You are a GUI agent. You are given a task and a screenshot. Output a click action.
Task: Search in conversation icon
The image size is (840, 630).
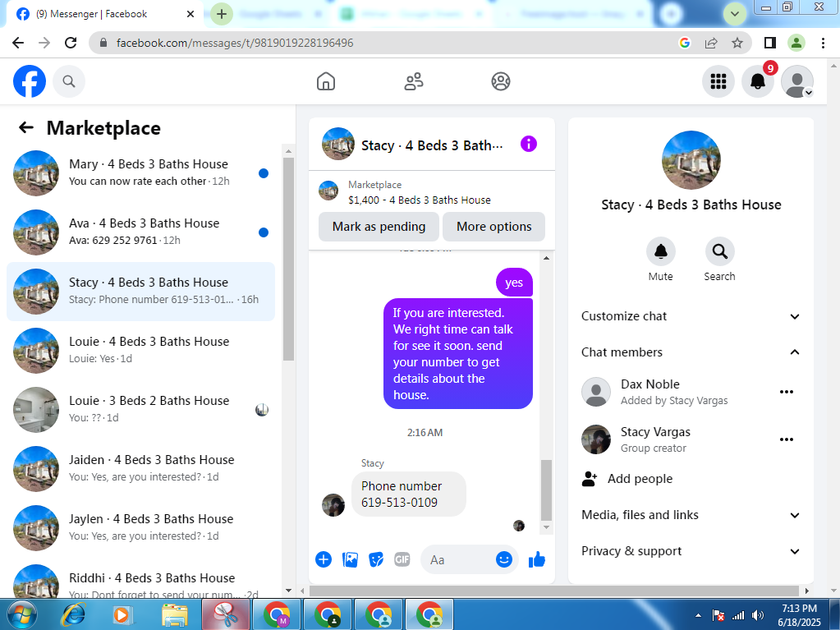click(x=719, y=251)
